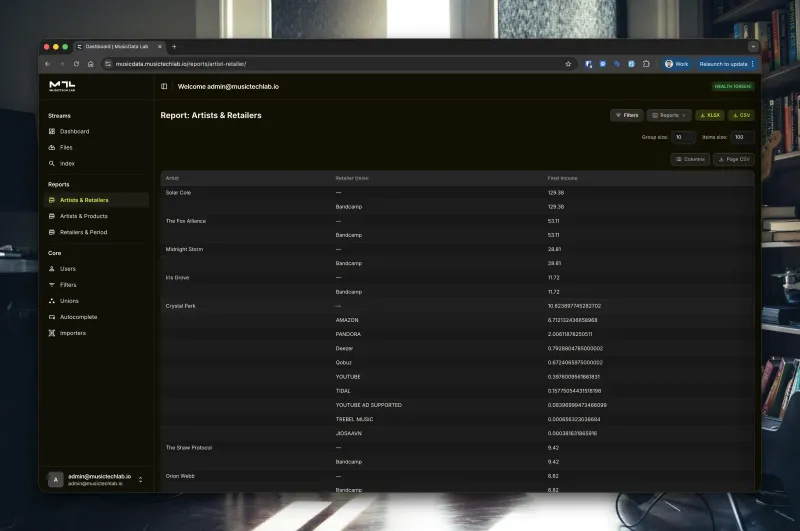Open the Work profile chip
The image size is (800, 531).
[677, 64]
